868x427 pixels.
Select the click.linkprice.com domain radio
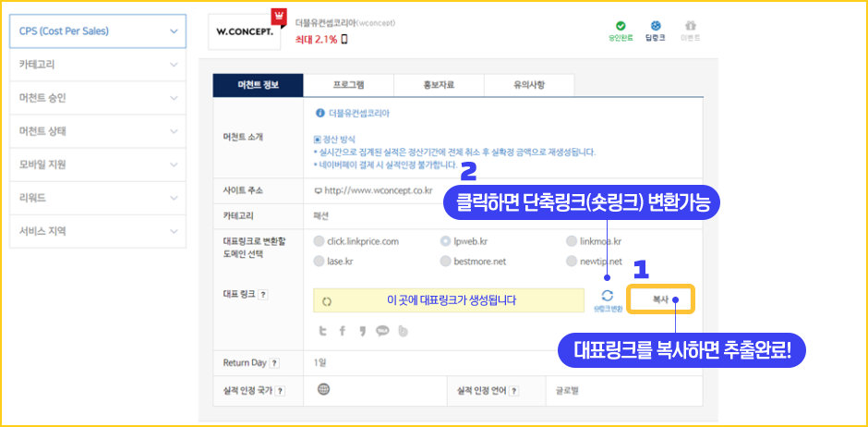pos(319,241)
